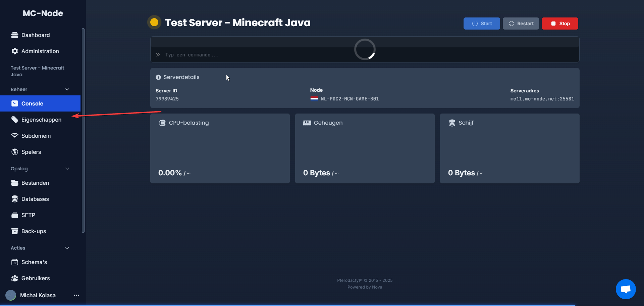
Task: Click the Console terminal icon
Action: [x=15, y=103]
